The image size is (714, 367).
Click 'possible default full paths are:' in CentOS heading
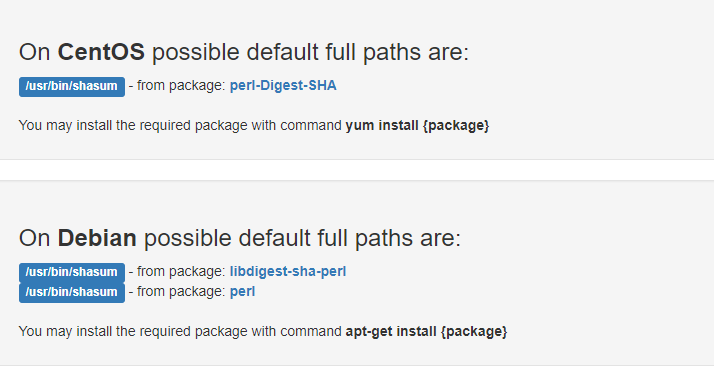coord(310,52)
